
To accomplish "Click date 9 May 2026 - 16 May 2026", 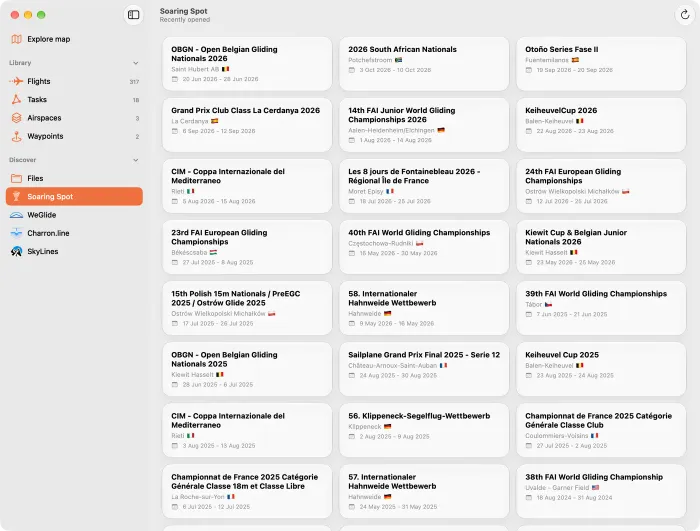I will (397, 323).
